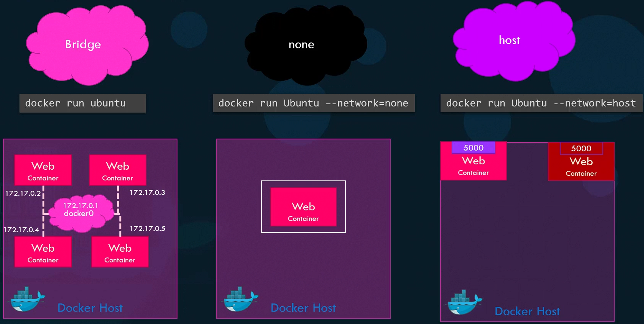The image size is (644, 324).
Task: Click the Web Container with IP 172.17.0.4
Action: [43, 252]
